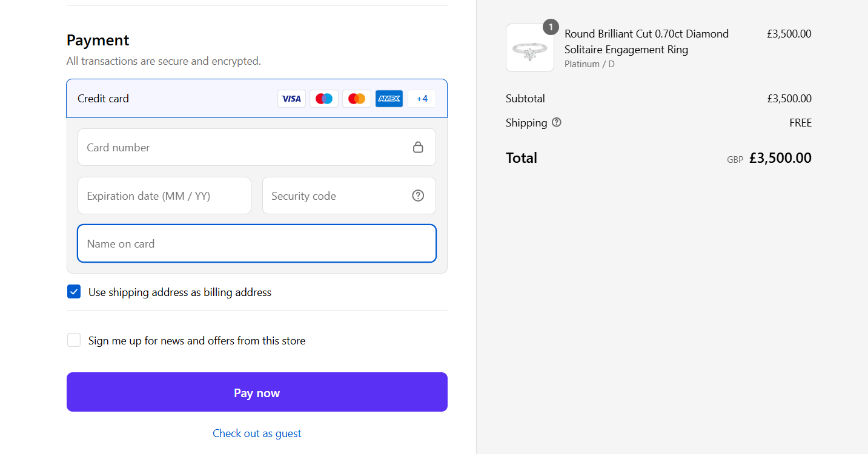Click the Maestro card icon

point(324,99)
